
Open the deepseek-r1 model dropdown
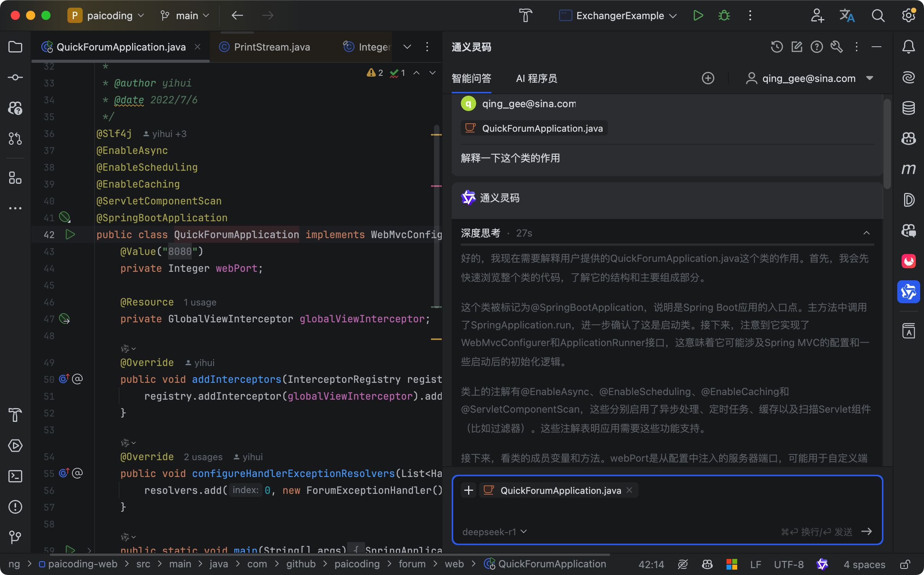[x=495, y=532]
